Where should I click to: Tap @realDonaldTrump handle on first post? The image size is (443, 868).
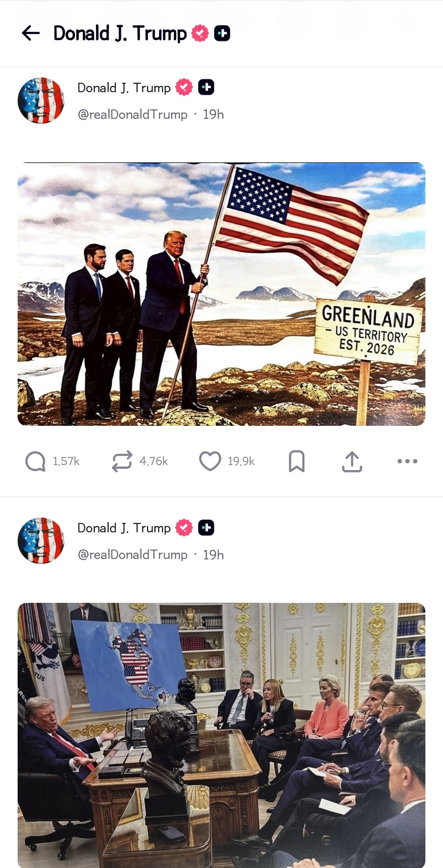[132, 114]
